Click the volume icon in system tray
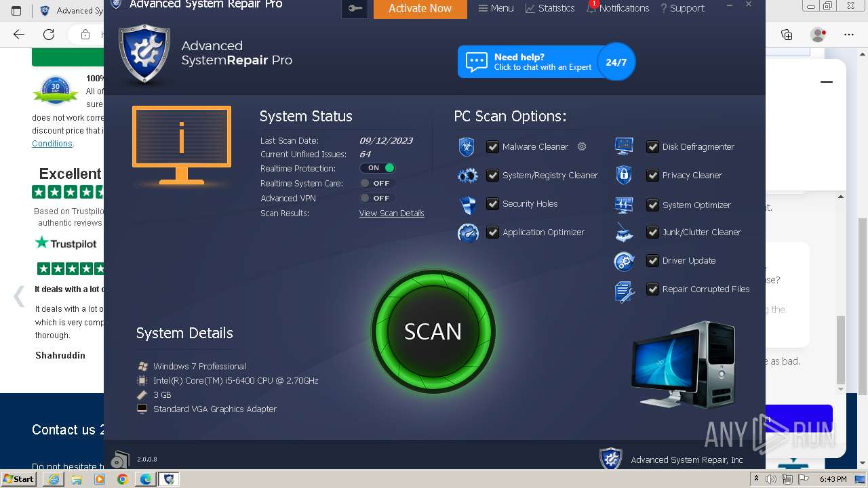Image resolution: width=868 pixels, height=488 pixels. (x=772, y=479)
